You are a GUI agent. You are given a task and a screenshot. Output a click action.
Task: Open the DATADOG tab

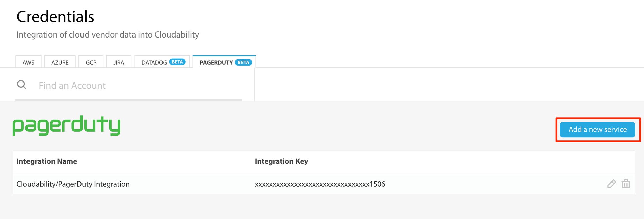[x=154, y=62]
